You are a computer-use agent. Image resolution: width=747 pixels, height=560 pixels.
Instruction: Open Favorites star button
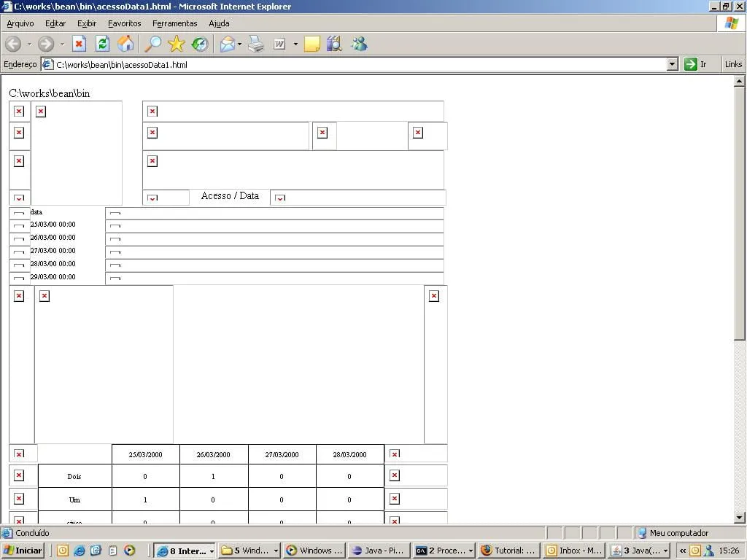(177, 44)
